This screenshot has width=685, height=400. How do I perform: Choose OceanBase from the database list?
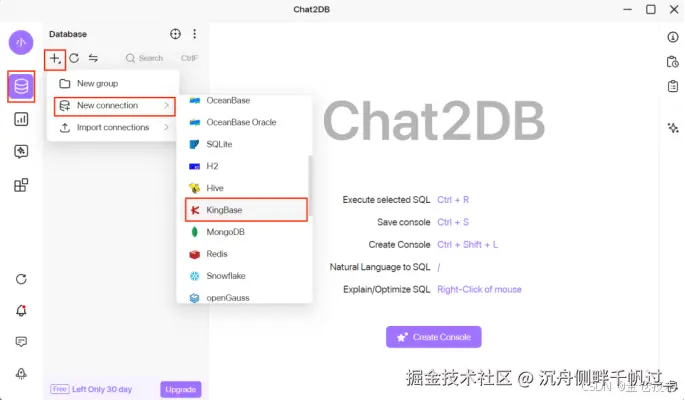246,100
